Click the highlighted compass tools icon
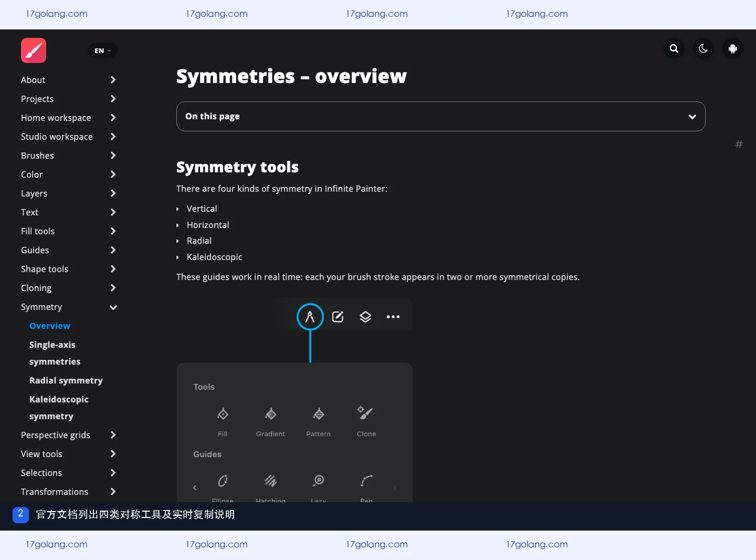Image resolution: width=756 pixels, height=560 pixels. click(x=310, y=317)
